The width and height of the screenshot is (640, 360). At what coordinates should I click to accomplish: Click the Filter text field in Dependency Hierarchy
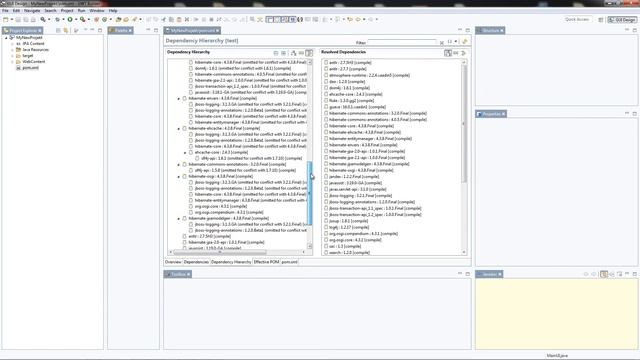(x=402, y=42)
